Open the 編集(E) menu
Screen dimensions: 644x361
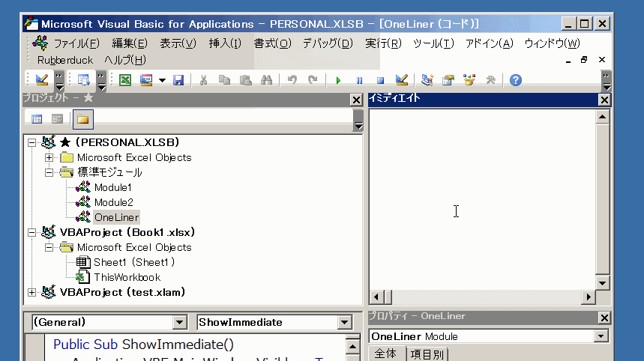[x=130, y=43]
